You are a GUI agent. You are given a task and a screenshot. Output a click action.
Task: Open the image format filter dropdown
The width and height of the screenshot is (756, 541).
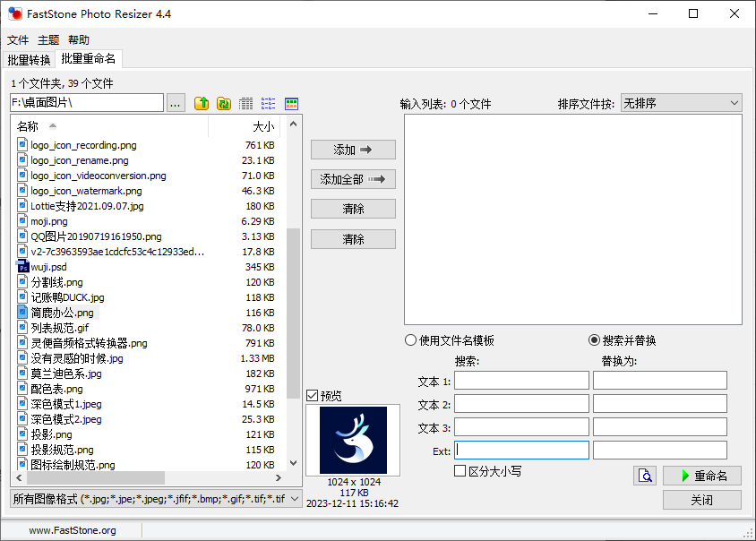156,499
